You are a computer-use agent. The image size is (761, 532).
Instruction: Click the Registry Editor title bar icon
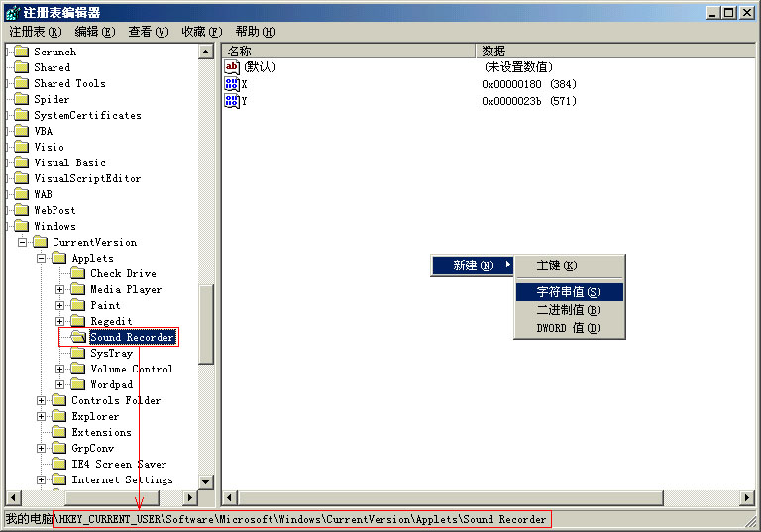(12, 12)
